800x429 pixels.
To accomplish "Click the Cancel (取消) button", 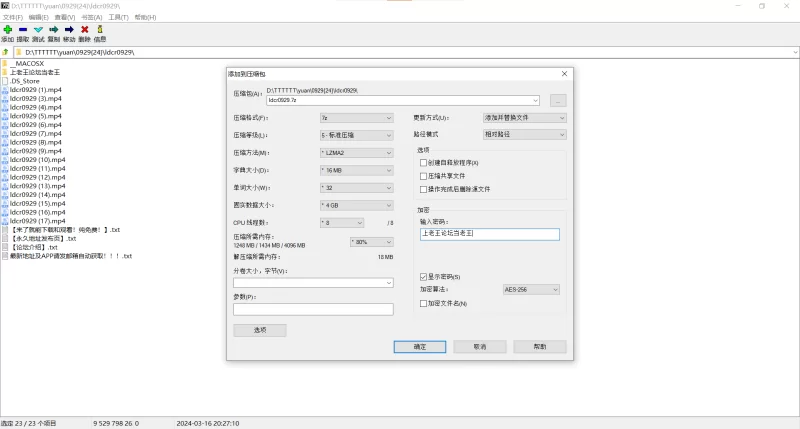I will [479, 346].
